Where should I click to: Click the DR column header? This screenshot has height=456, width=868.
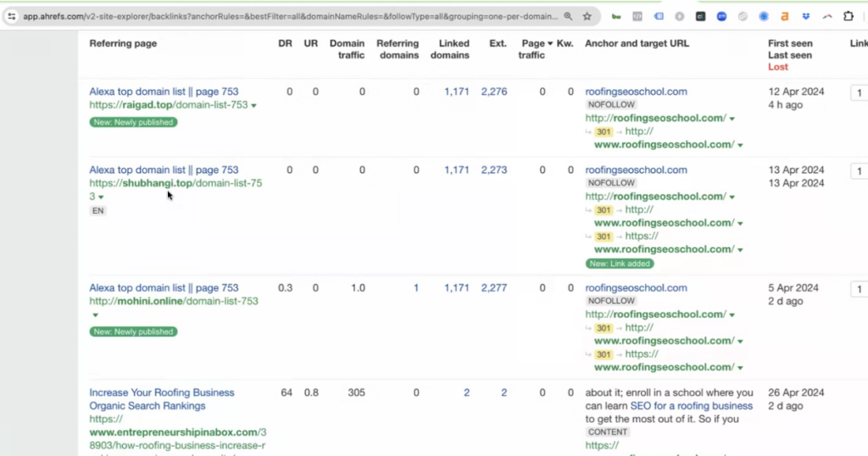tap(285, 43)
